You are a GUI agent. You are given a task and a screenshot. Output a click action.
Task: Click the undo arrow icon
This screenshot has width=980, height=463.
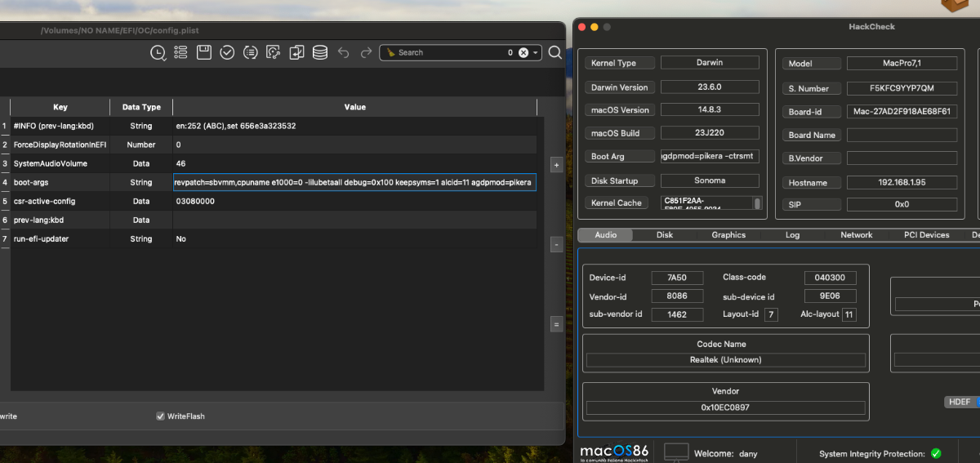(x=343, y=52)
